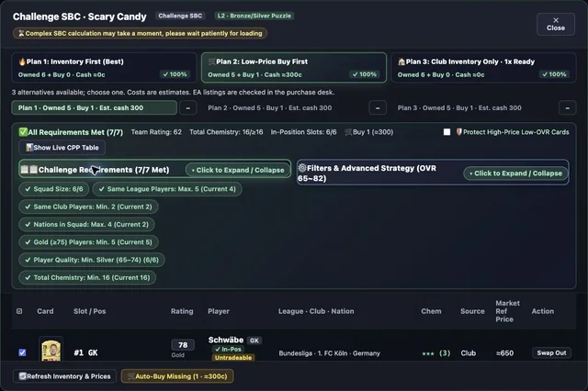Click the hourglass loading notice banner
Image resolution: width=588 pixels, height=391 pixels.
click(x=140, y=33)
